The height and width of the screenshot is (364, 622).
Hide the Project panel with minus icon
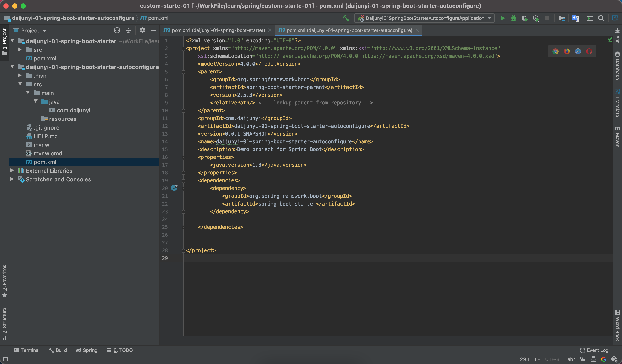coord(154,30)
